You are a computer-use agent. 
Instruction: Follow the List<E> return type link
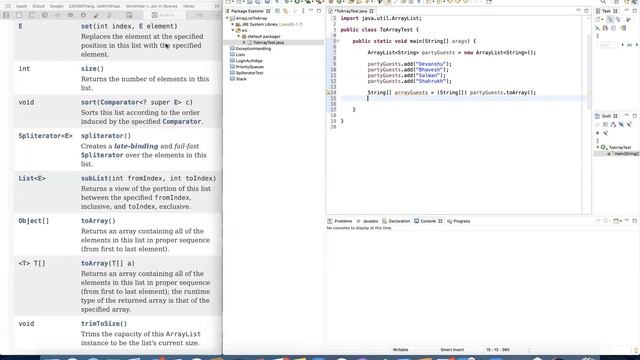(x=32, y=178)
